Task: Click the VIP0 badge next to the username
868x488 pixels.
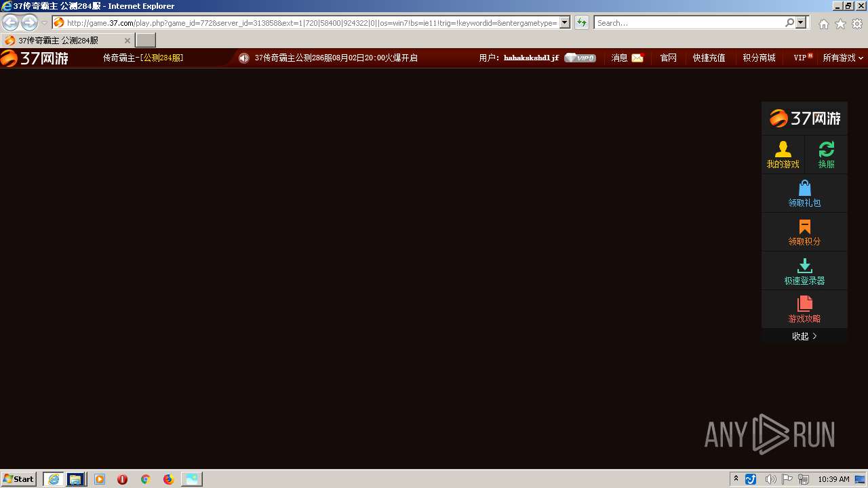Action: tap(580, 58)
